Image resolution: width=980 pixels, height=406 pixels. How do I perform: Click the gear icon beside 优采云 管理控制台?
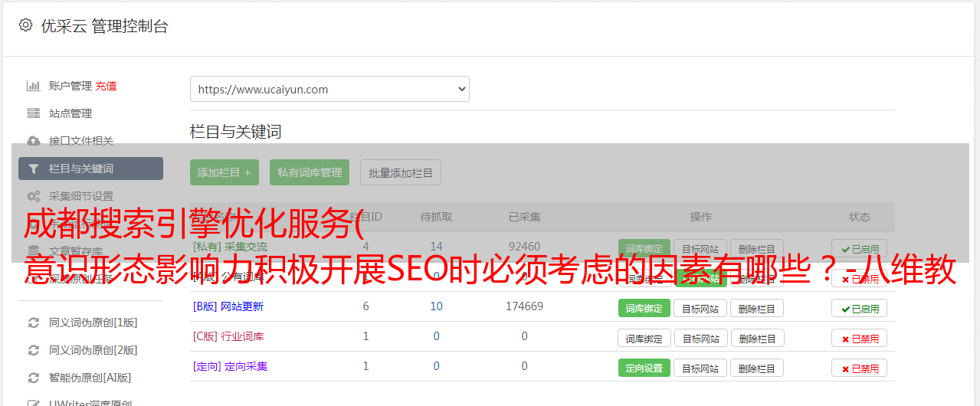[25, 25]
